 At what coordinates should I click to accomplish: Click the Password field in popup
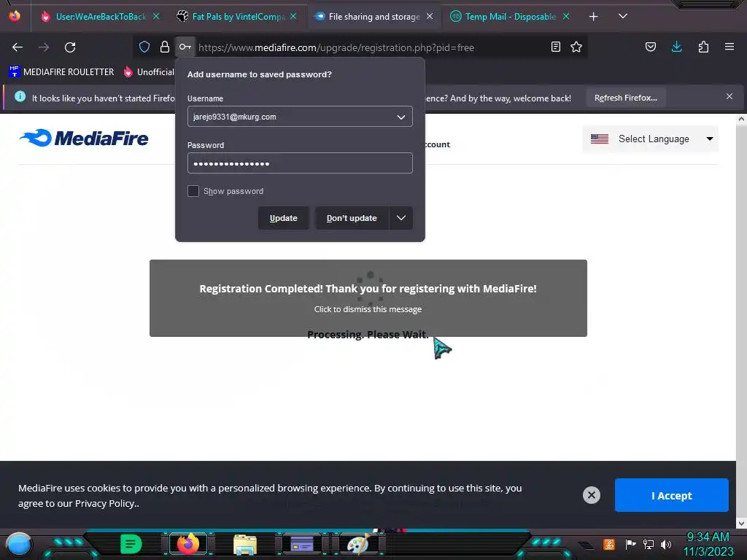pyautogui.click(x=300, y=163)
